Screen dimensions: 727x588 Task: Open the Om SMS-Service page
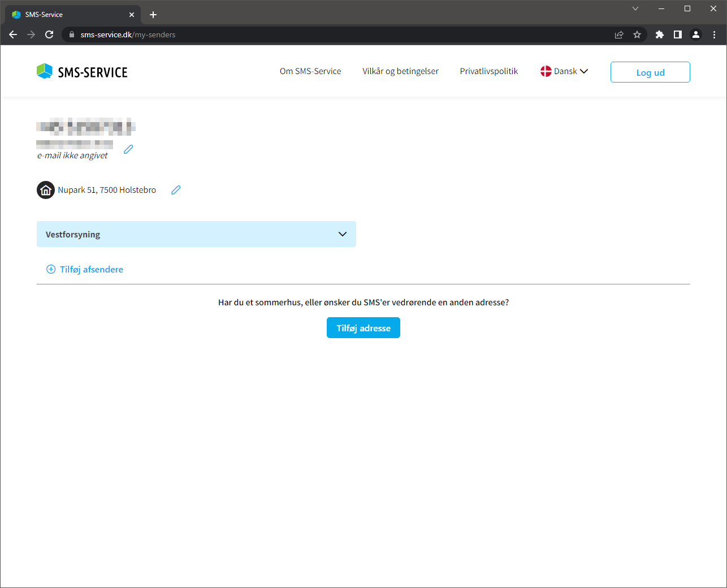[310, 71]
